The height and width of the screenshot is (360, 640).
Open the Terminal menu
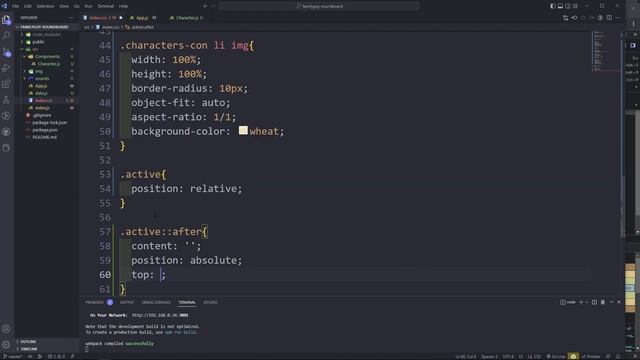tap(106, 6)
